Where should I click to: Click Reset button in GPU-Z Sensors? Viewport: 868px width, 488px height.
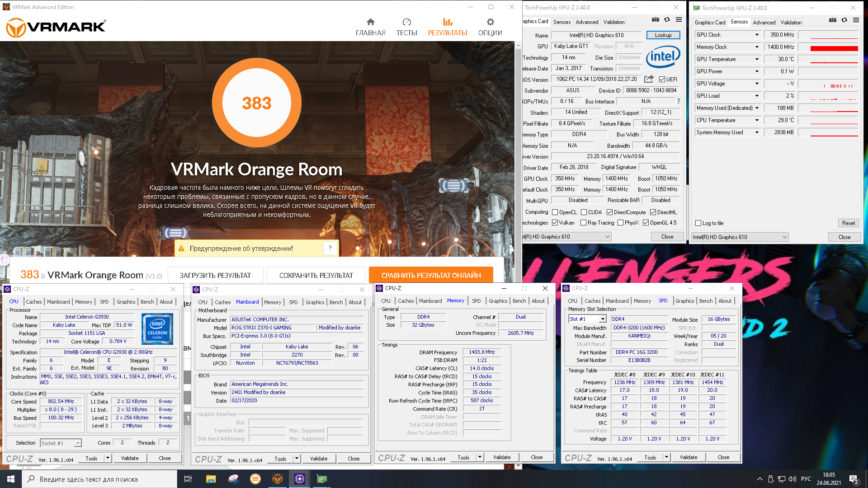click(x=848, y=223)
